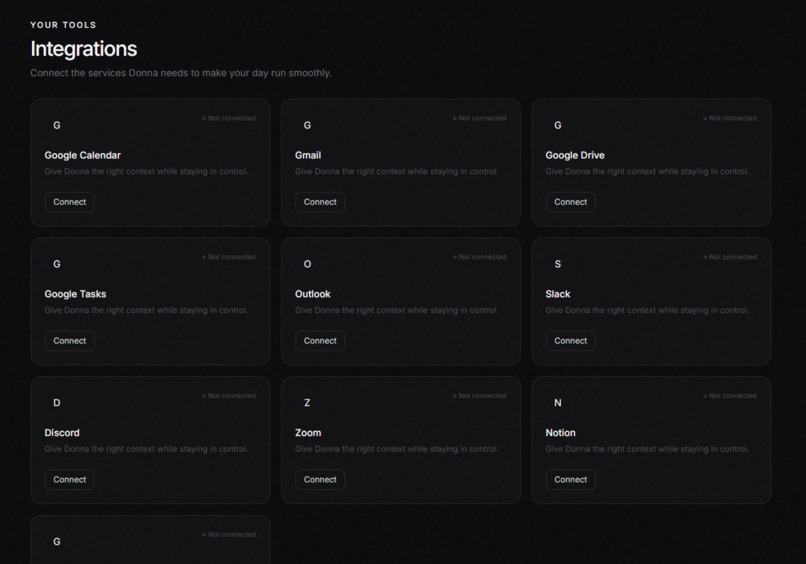
Task: Click the Integrations page heading
Action: [83, 49]
